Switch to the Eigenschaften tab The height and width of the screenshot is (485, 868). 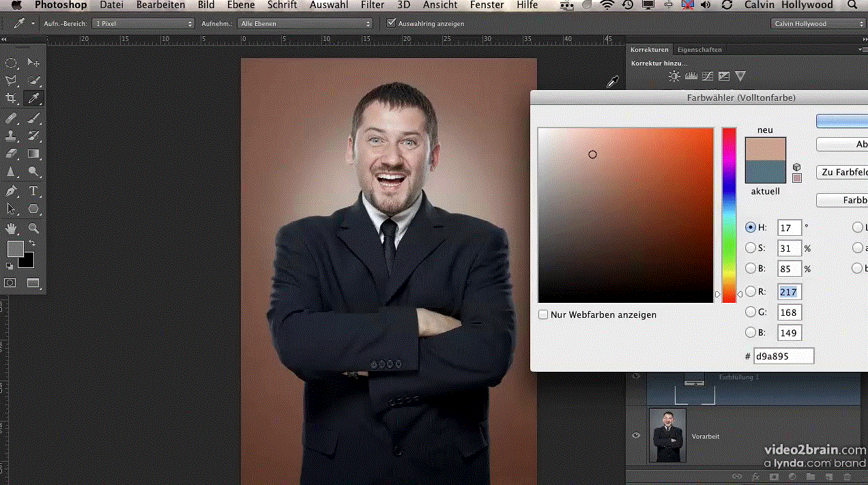click(699, 50)
